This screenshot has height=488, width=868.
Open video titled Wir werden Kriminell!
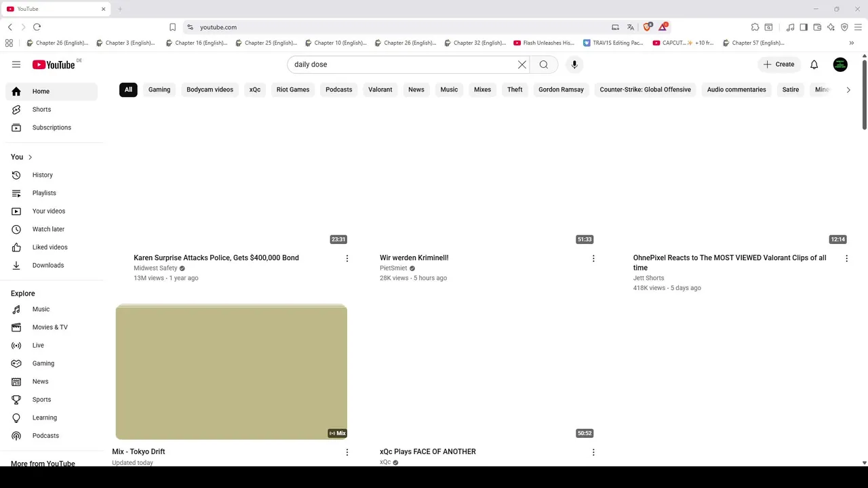point(414,258)
